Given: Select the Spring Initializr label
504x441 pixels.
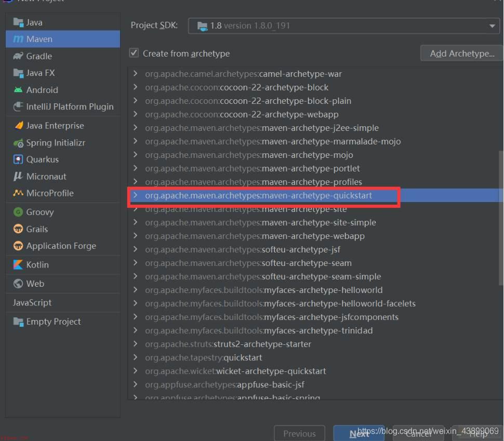Looking at the screenshot, I should point(56,143).
